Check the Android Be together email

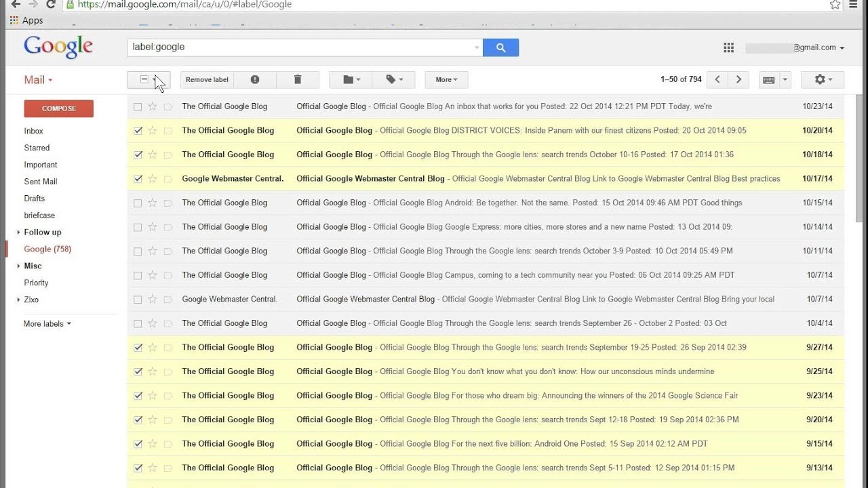coord(138,203)
